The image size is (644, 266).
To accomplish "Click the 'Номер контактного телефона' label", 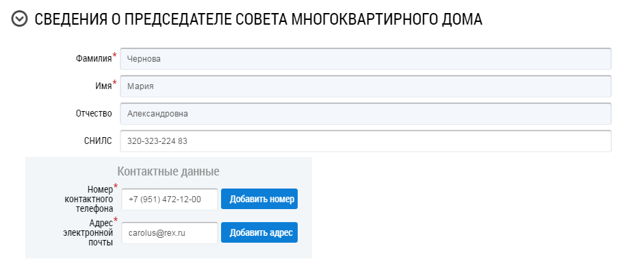I will [x=89, y=199].
